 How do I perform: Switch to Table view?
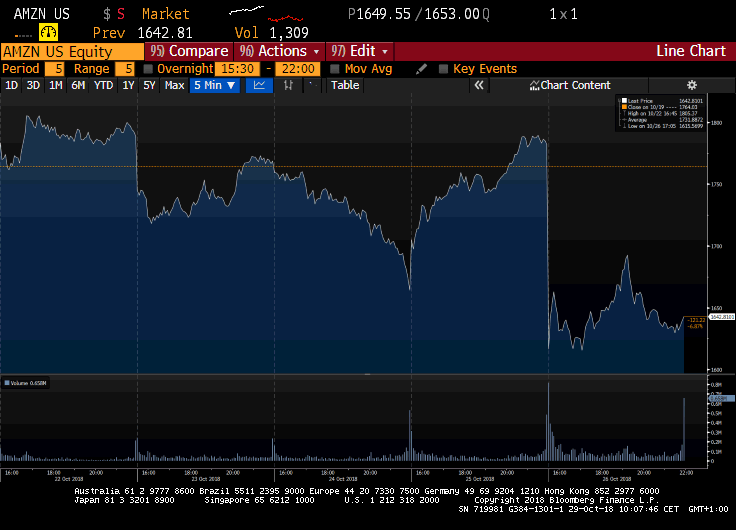tap(345, 85)
